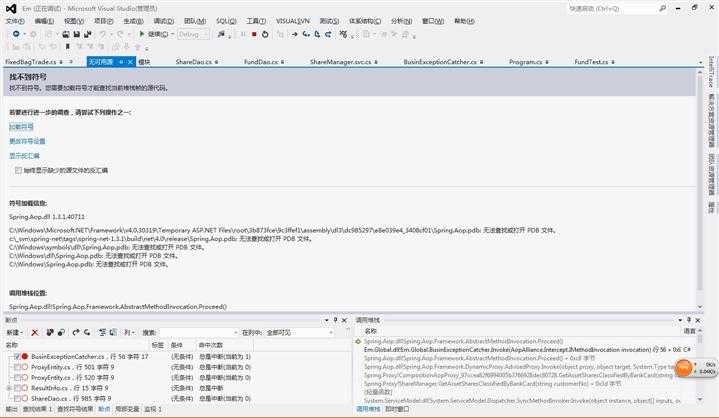This screenshot has height=418, width=719.
Task: Click the Quick Launch search magnifier icon
Action: click(663, 8)
